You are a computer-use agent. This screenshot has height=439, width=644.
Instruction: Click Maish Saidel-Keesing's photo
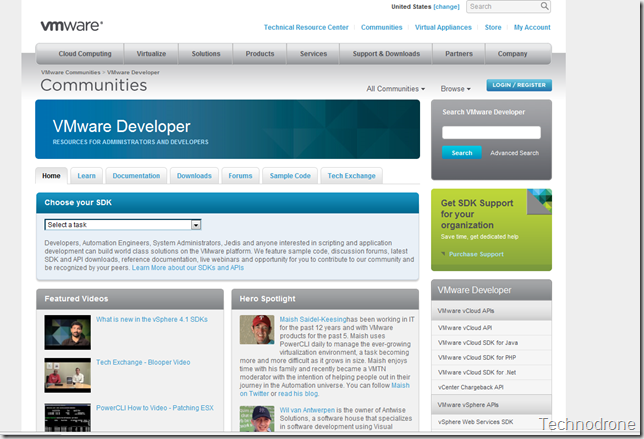coord(257,329)
